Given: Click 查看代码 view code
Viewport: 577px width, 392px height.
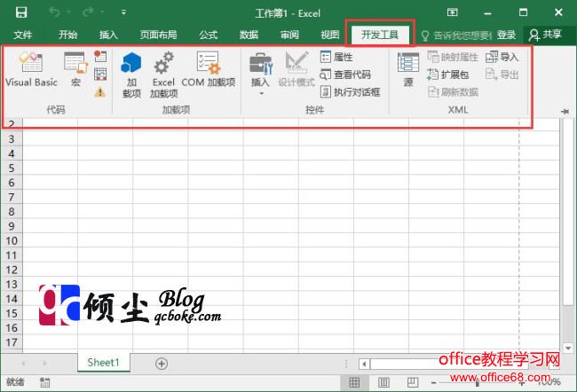Looking at the screenshot, I should 345,74.
